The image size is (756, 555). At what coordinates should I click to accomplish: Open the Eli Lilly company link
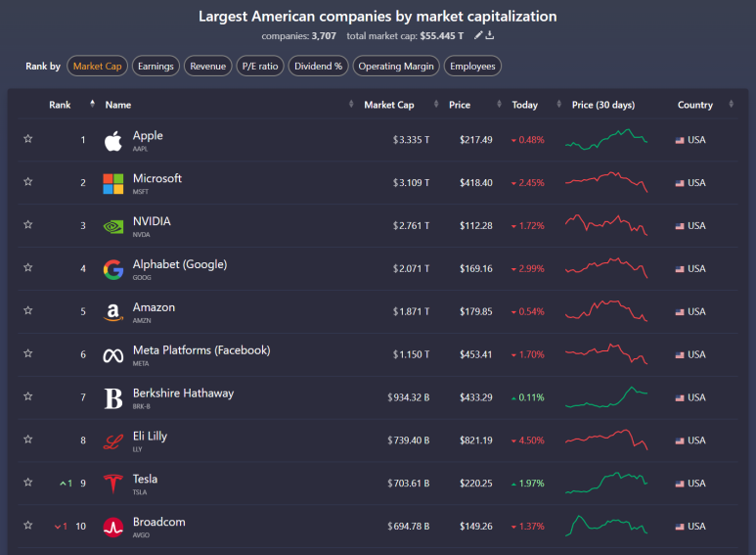pos(150,437)
